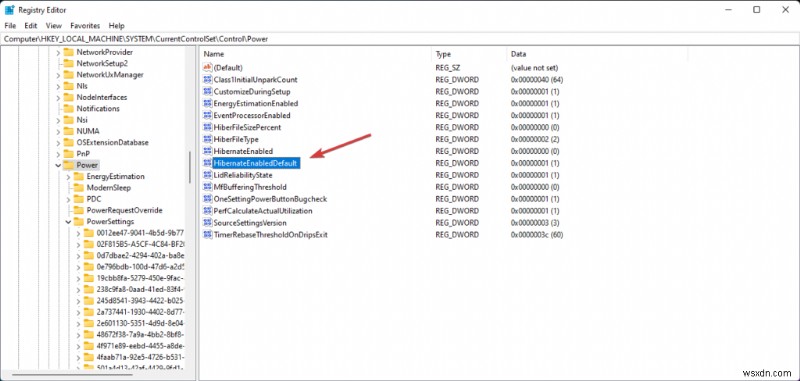Viewport: 800px width, 381px height.
Task: Click the NetworkSetup2 folder icon
Action: click(x=68, y=63)
